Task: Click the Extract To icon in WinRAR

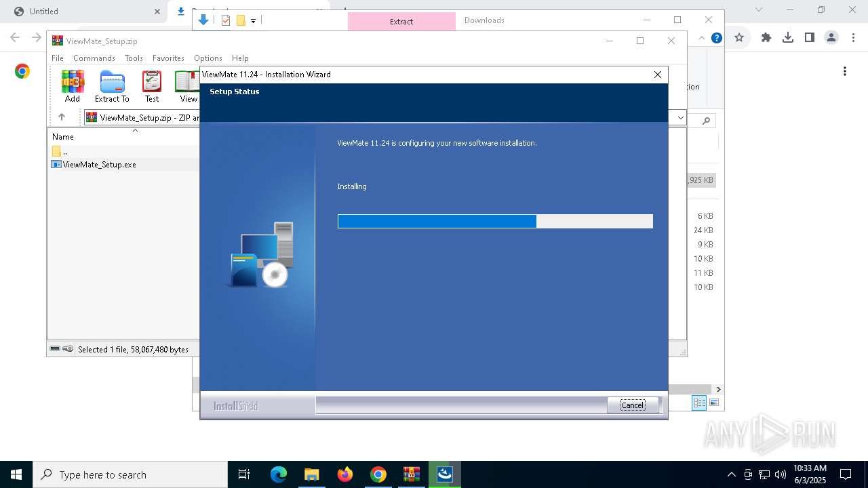Action: [112, 86]
